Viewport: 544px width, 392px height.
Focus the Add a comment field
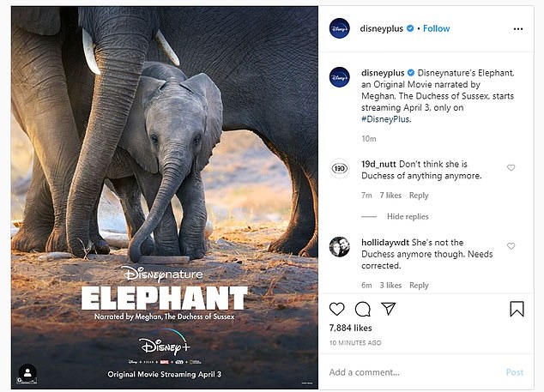tap(412, 372)
